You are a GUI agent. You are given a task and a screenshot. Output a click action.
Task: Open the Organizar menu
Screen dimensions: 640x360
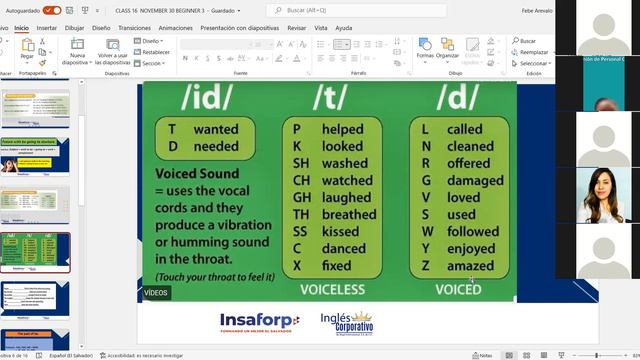[447, 50]
